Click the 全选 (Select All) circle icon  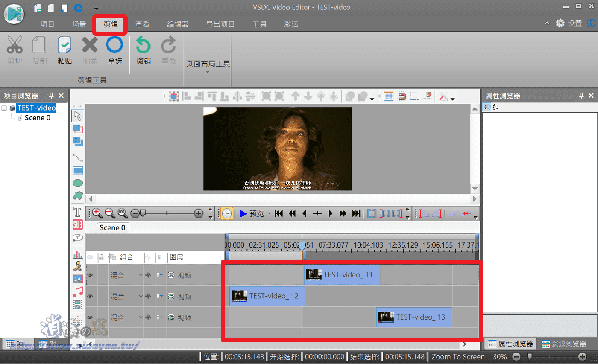coord(115,44)
